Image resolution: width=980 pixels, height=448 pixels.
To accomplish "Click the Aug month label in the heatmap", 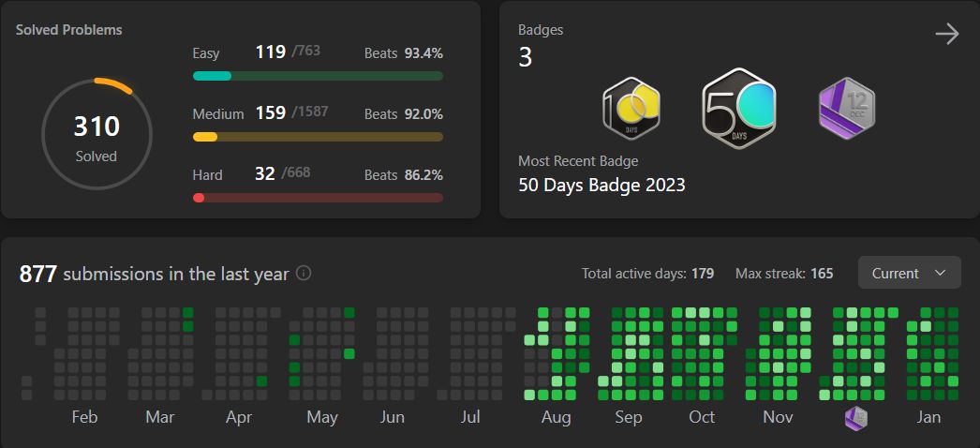I will [556, 417].
